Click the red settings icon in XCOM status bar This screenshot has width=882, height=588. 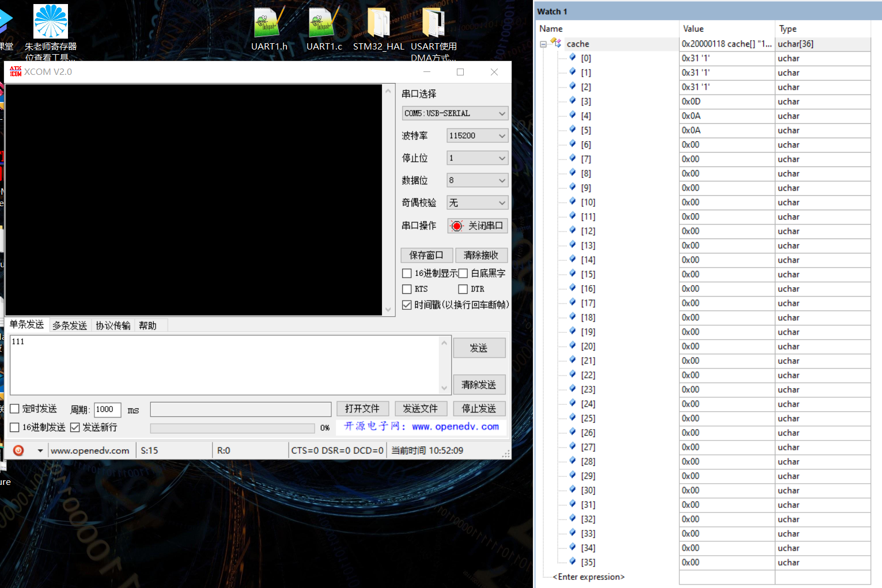point(18,450)
